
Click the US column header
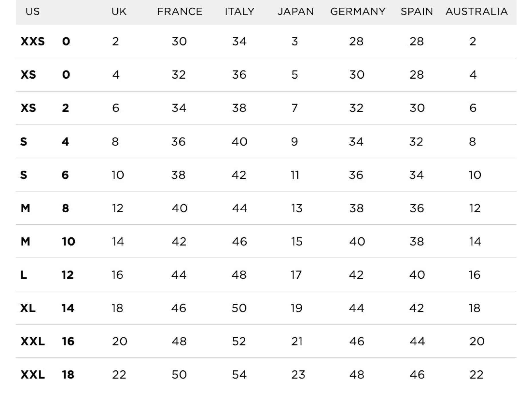[32, 12]
